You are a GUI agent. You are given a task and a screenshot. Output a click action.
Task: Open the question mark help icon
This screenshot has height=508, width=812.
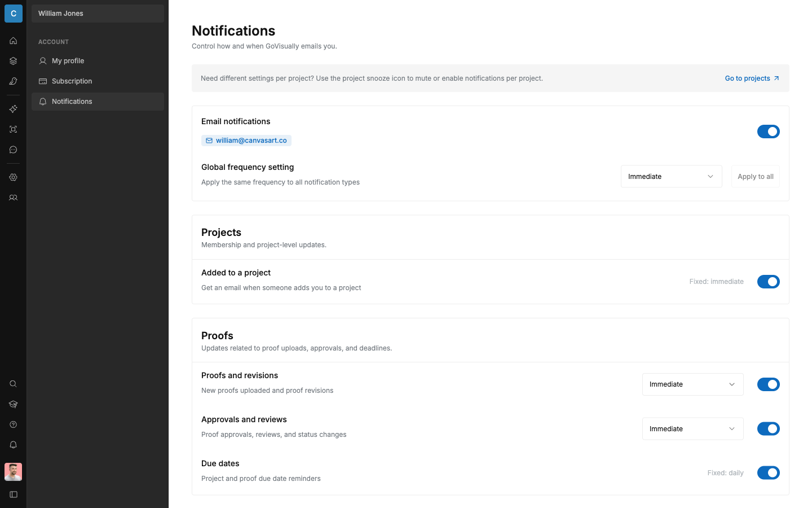tap(14, 424)
